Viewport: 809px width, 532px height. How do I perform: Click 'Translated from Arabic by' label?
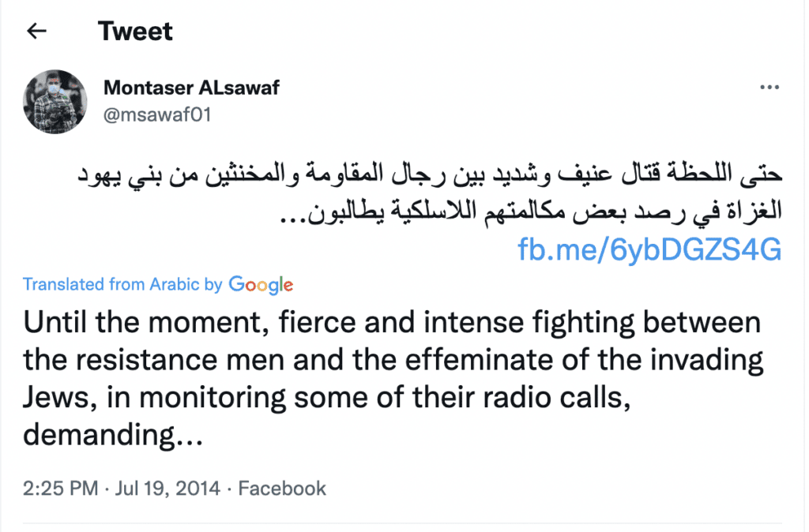[122, 284]
